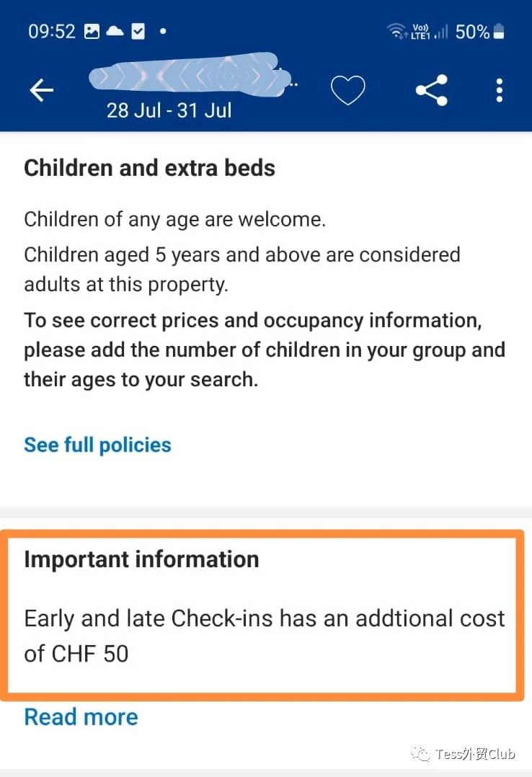Tap the picture notification icon

(92, 32)
